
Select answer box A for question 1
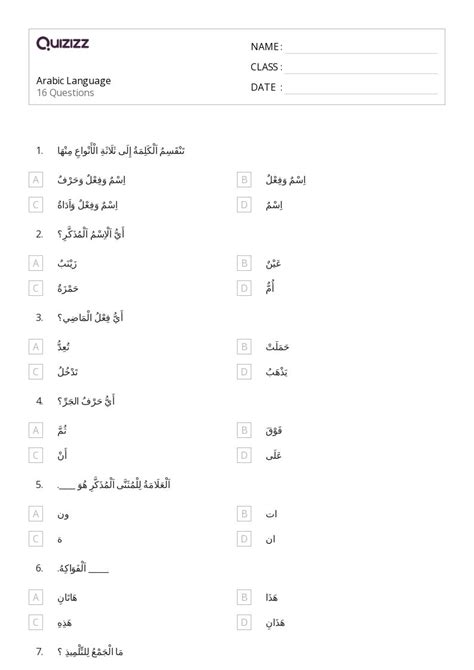coord(36,180)
